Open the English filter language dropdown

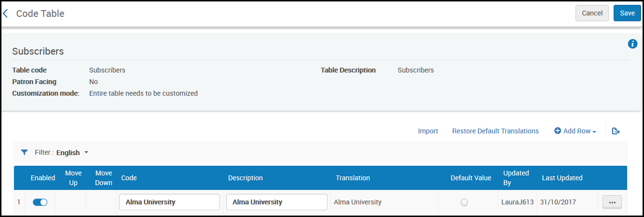(72, 152)
